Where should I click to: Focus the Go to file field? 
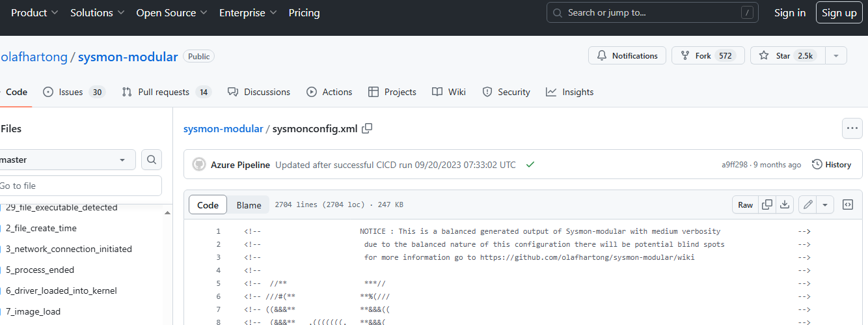79,186
